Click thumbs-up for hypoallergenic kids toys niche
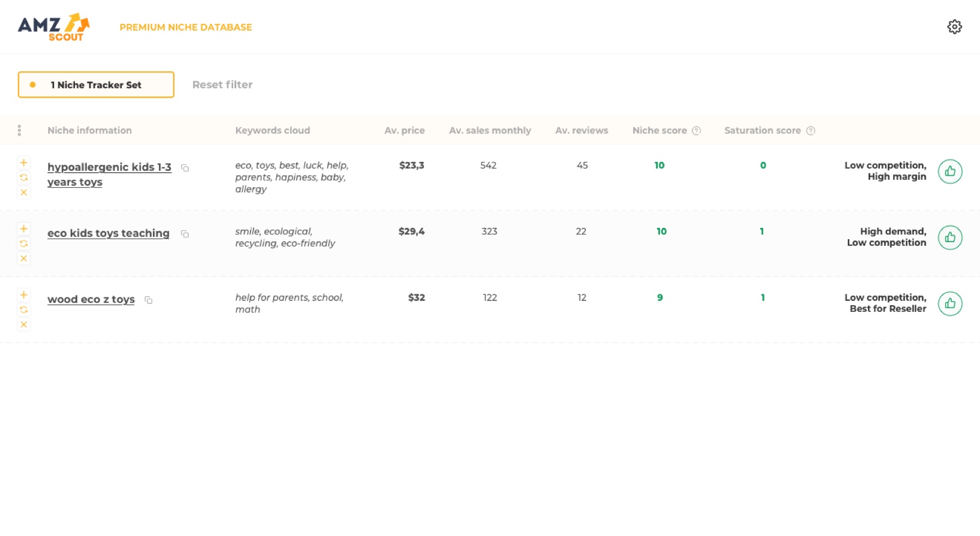The height and width of the screenshot is (536, 980). point(950,171)
